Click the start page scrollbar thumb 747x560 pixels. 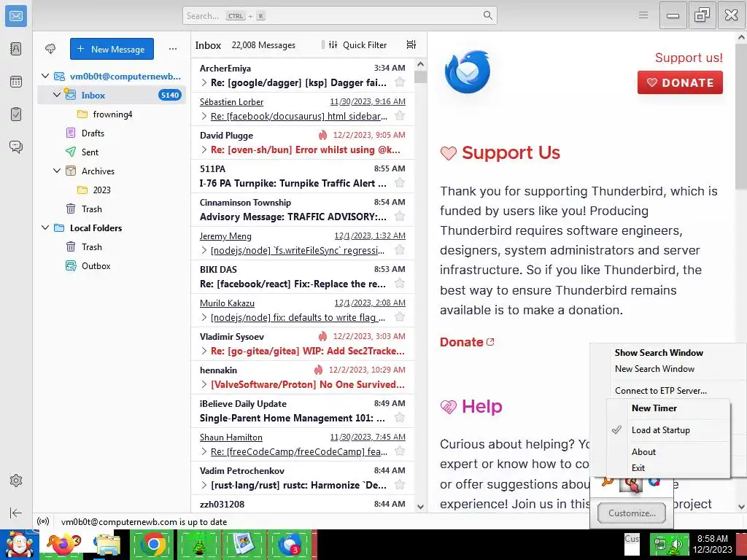point(741,117)
